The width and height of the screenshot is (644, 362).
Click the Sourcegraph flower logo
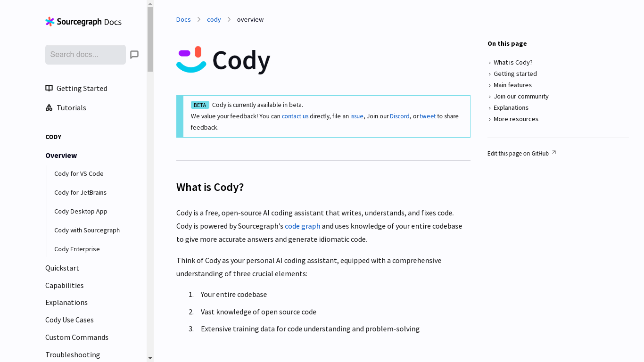coord(49,22)
